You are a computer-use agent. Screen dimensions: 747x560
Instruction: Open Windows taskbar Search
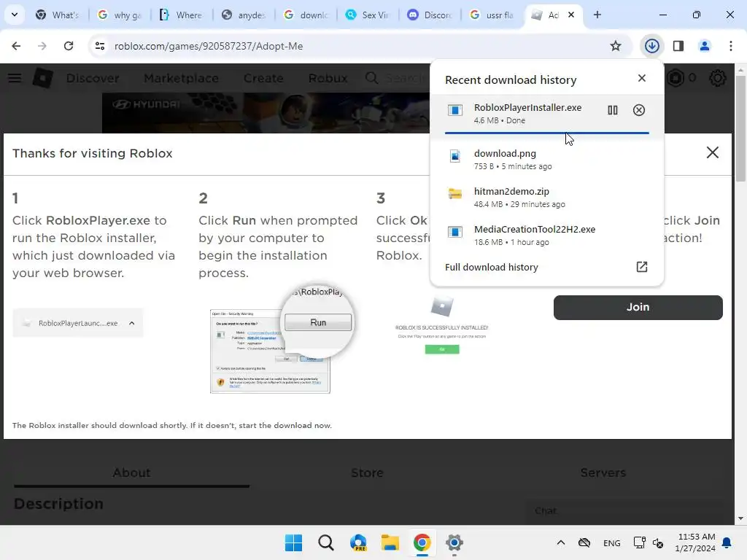click(x=326, y=542)
